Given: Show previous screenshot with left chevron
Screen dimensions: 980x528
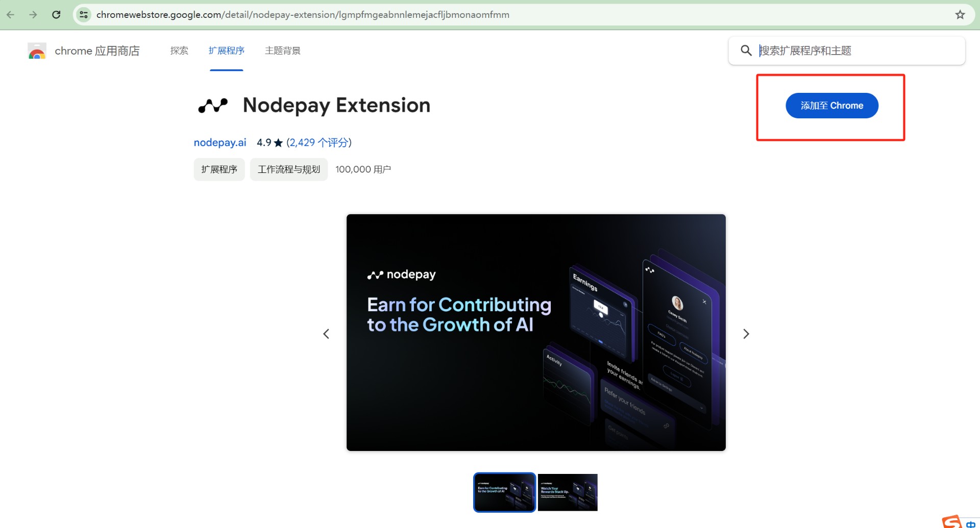Looking at the screenshot, I should (326, 334).
